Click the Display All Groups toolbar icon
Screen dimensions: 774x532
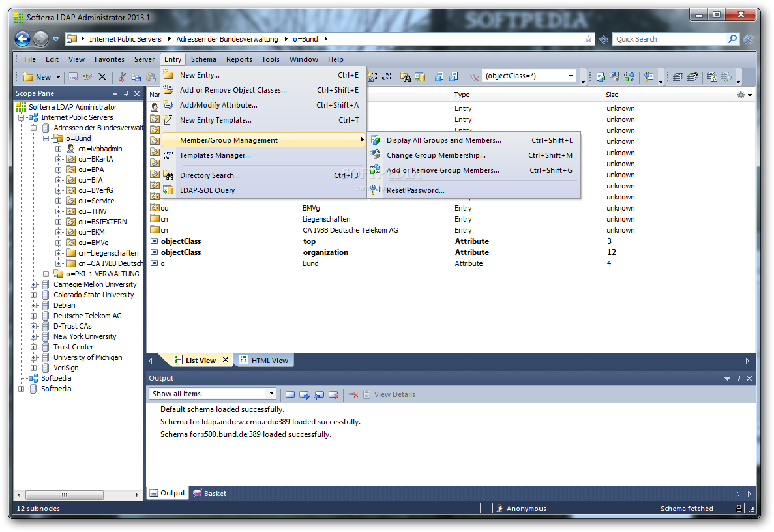601,76
